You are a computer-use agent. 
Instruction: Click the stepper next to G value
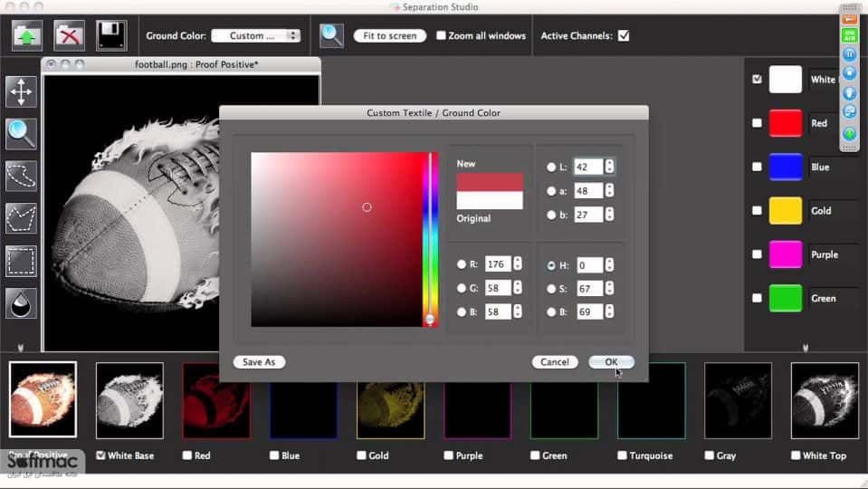coord(517,288)
